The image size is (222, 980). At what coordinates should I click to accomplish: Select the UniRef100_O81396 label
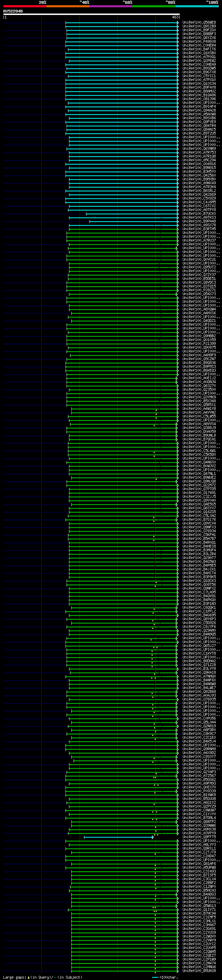click(x=199, y=99)
